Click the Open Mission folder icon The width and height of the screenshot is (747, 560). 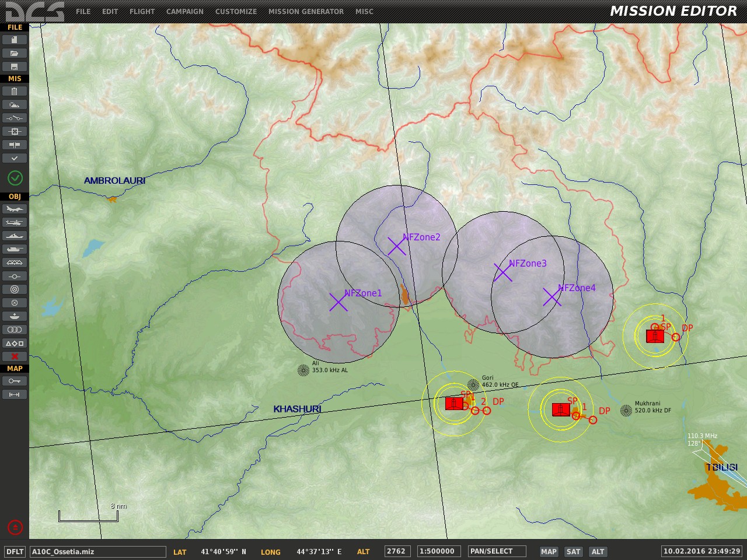pyautogui.click(x=15, y=53)
